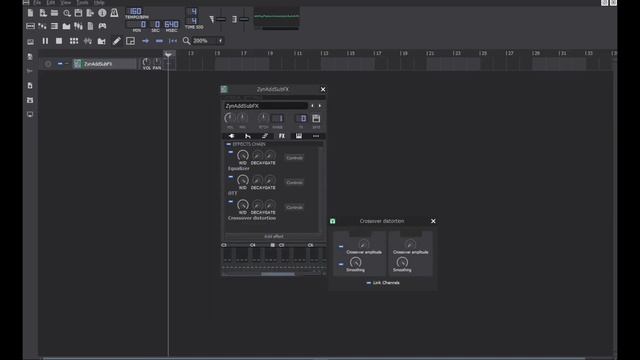The width and height of the screenshot is (640, 360).
Task: Switch to the MIDI keyboard tab
Action: [x=299, y=136]
